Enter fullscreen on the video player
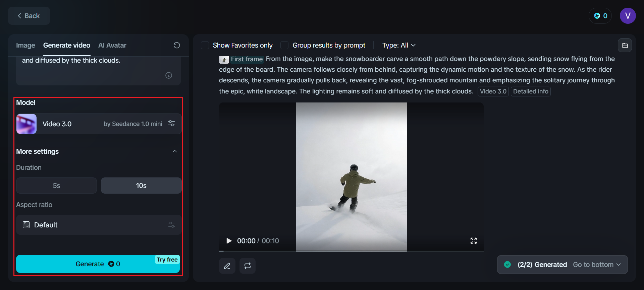Screen dimensions: 644x290 (x=474, y=241)
